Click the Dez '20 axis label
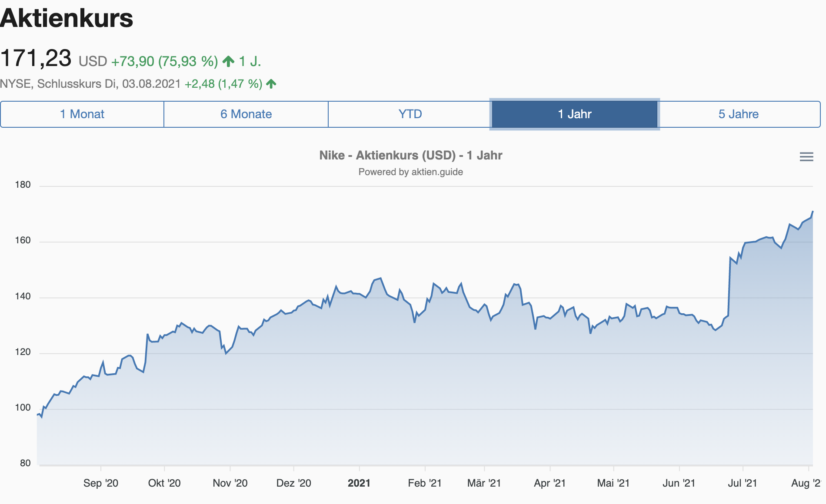 pos(294,483)
